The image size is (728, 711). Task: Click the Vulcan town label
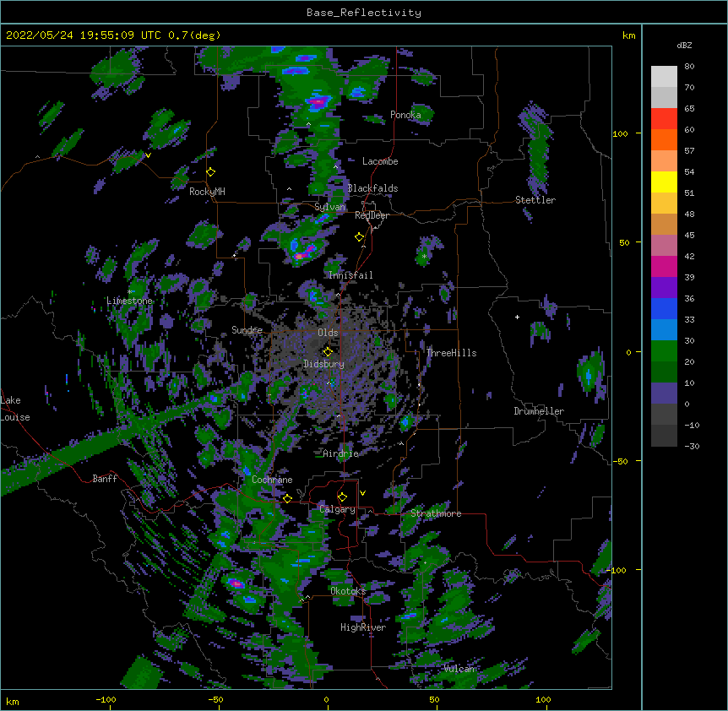tap(459, 669)
